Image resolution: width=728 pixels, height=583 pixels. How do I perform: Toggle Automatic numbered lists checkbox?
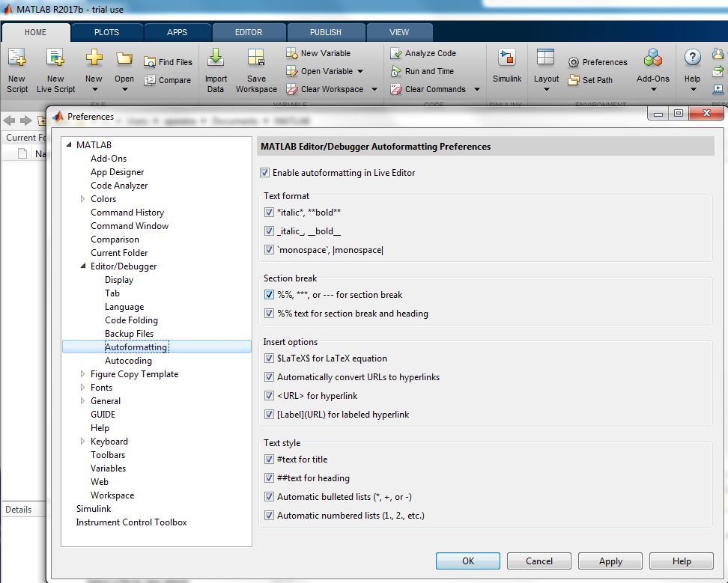pyautogui.click(x=269, y=516)
